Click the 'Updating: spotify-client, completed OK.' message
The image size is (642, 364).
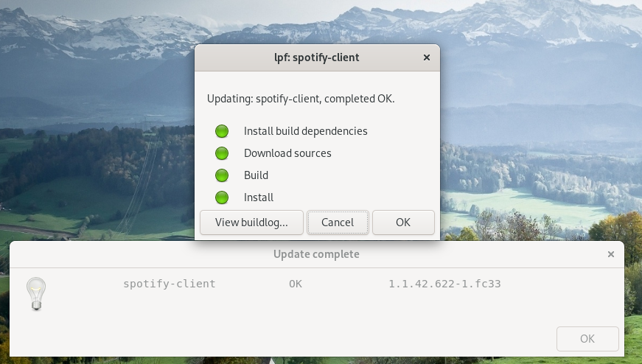click(301, 98)
